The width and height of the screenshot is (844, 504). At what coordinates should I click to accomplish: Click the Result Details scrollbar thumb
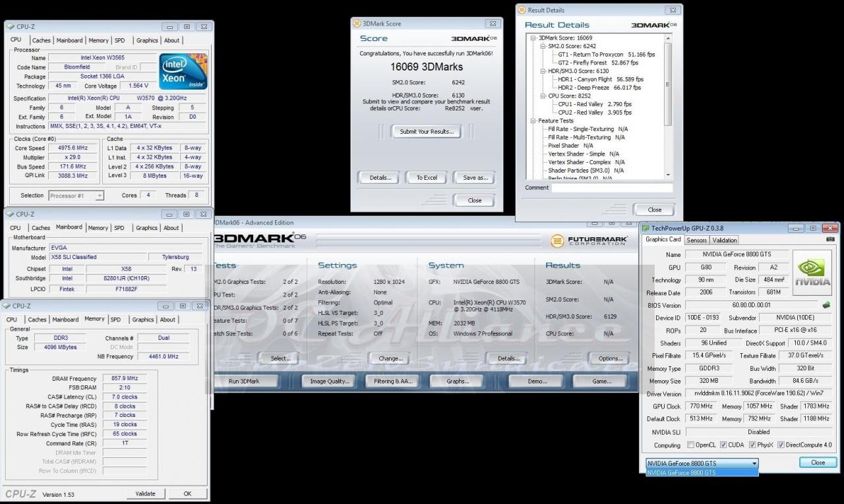click(668, 84)
